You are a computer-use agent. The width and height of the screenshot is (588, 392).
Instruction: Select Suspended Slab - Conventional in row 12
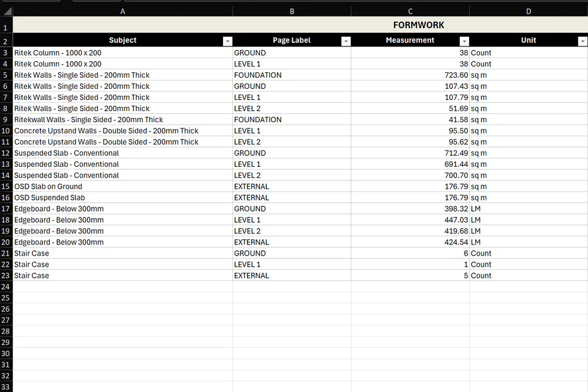[123, 153]
